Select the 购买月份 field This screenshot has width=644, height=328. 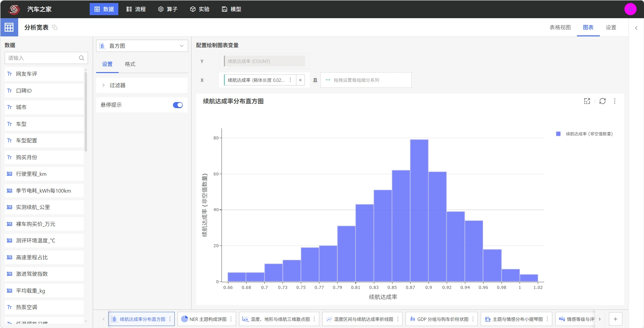[x=44, y=157]
